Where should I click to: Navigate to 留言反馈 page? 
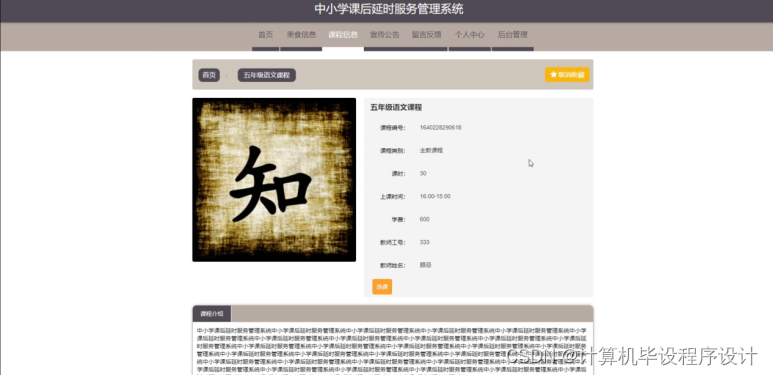click(426, 34)
